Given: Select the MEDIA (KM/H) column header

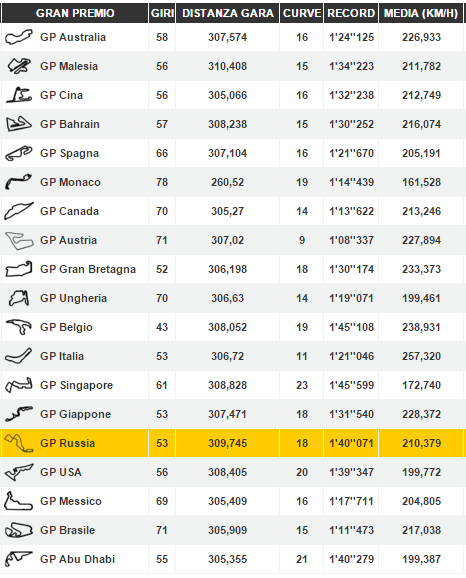Looking at the screenshot, I should point(421,13).
